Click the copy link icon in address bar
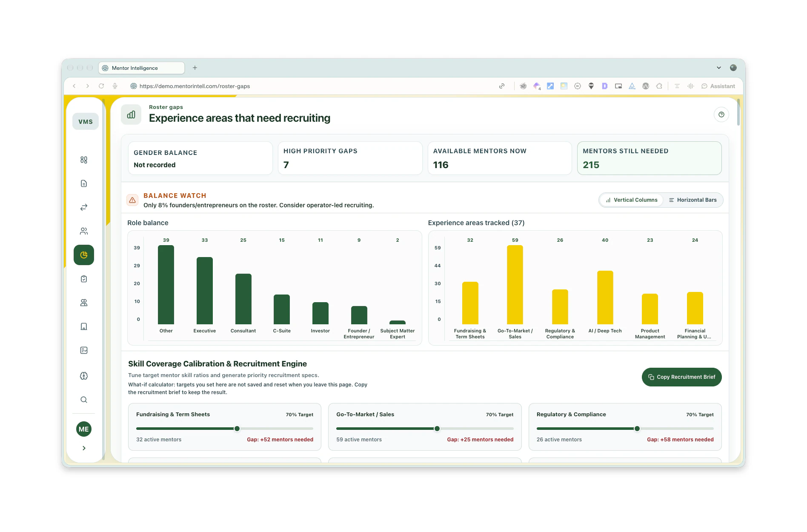This screenshot has height=532, width=807. 502,86
